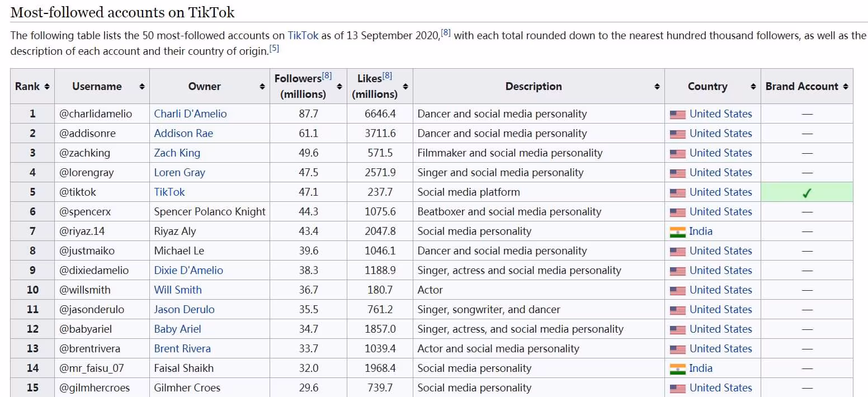Sort by Followers (millions) column
This screenshot has height=397, width=868.
[339, 87]
